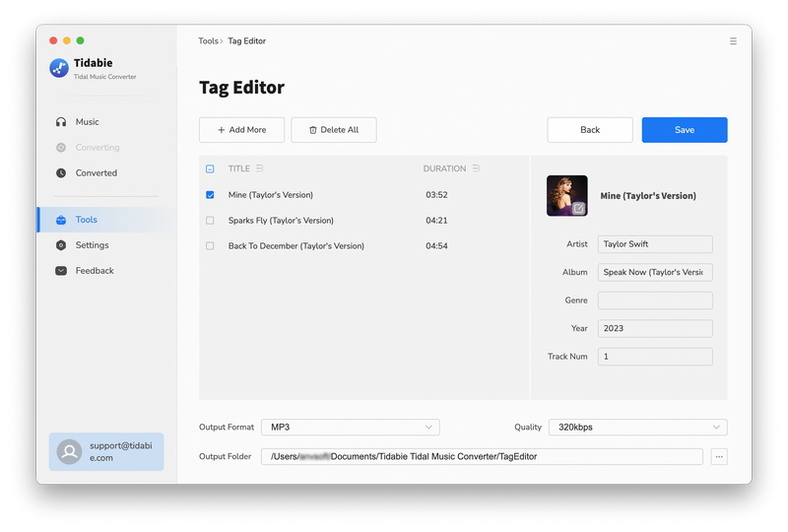The width and height of the screenshot is (788, 532).
Task: Open the Music section in sidebar
Action: click(105, 122)
